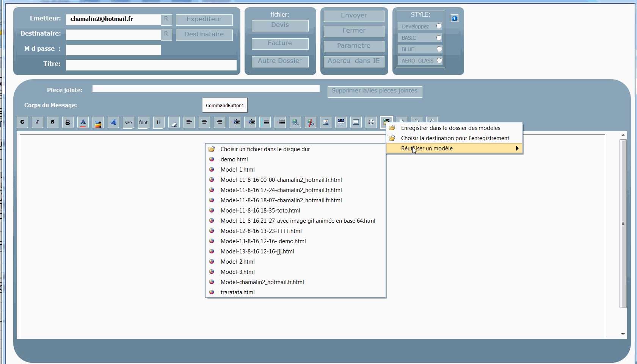Click the Destinataire button
This screenshot has width=637, height=364.
pyautogui.click(x=204, y=35)
